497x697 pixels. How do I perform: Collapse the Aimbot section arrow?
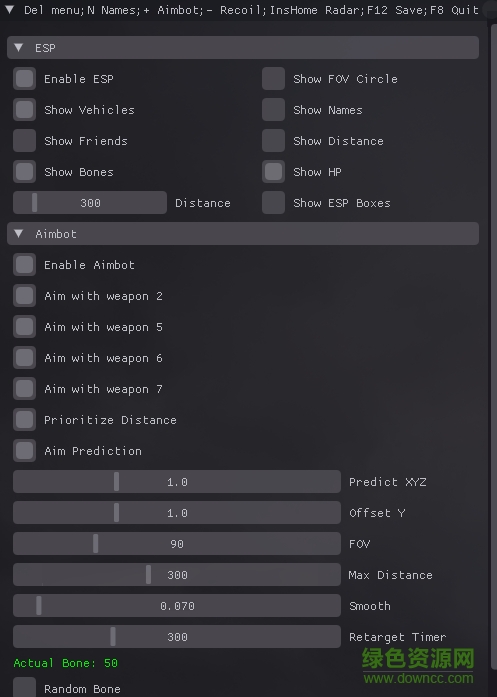point(19,233)
